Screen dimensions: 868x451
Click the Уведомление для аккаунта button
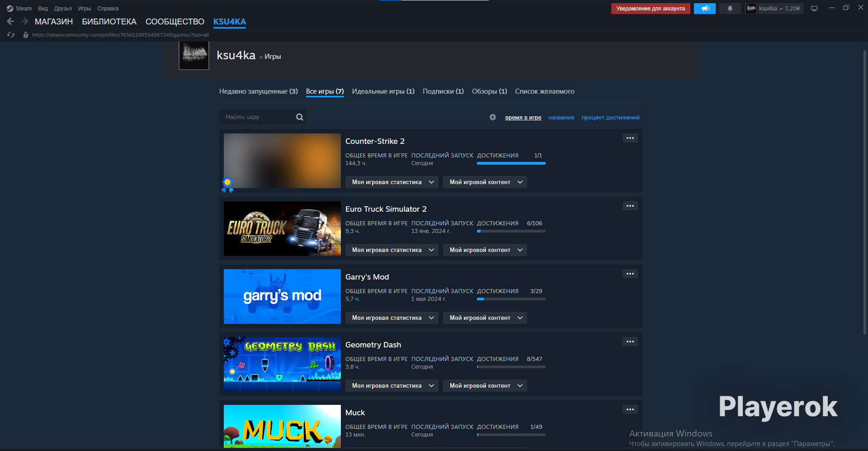651,9
